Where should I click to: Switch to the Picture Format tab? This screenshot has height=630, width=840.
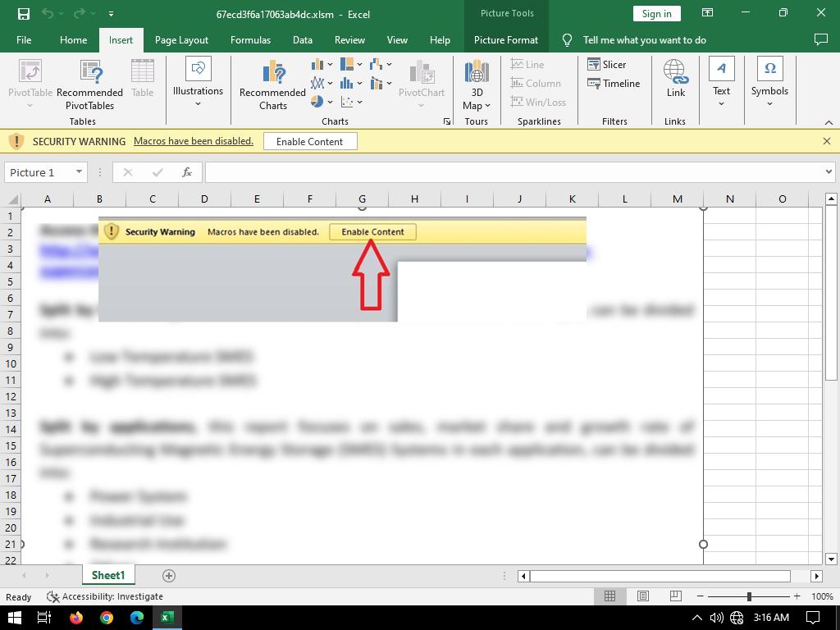(505, 39)
